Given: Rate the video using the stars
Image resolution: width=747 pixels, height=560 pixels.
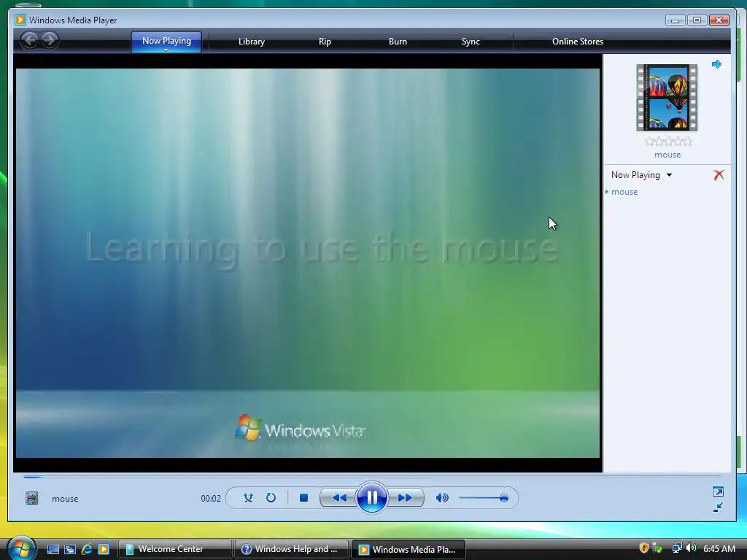Looking at the screenshot, I should click(x=668, y=141).
